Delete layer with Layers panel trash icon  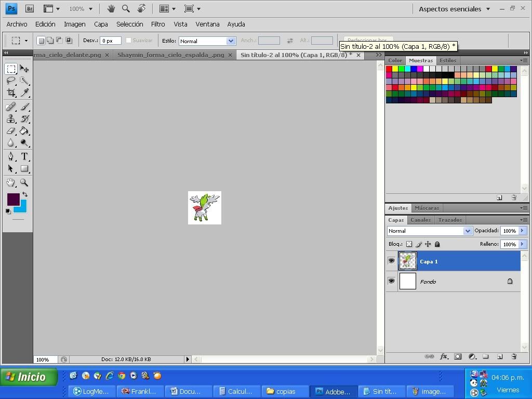click(514, 356)
